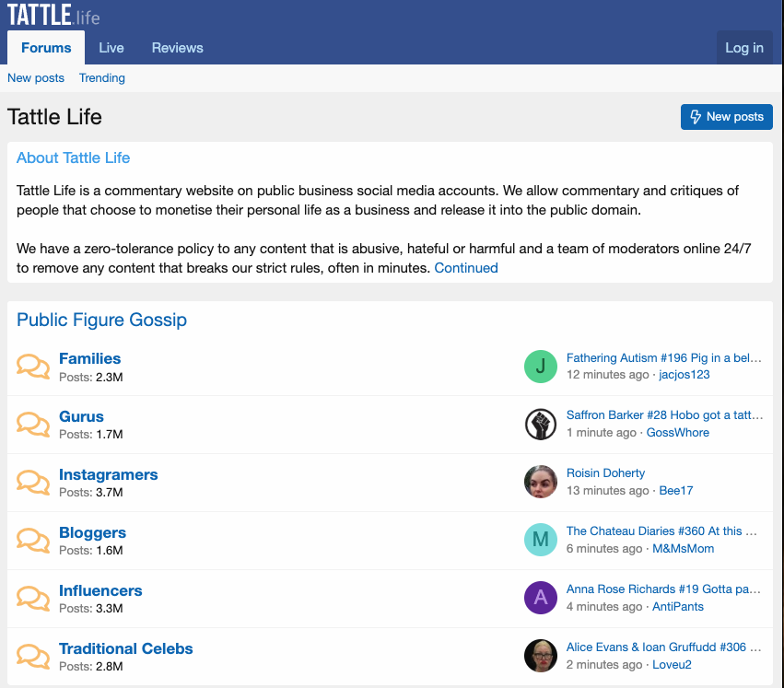Click the '13 minutes ago' timestamp
Image resolution: width=784 pixels, height=688 pixels.
(607, 491)
